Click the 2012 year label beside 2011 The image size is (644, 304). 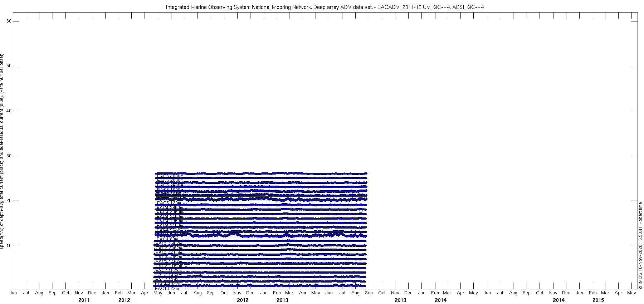(x=124, y=300)
